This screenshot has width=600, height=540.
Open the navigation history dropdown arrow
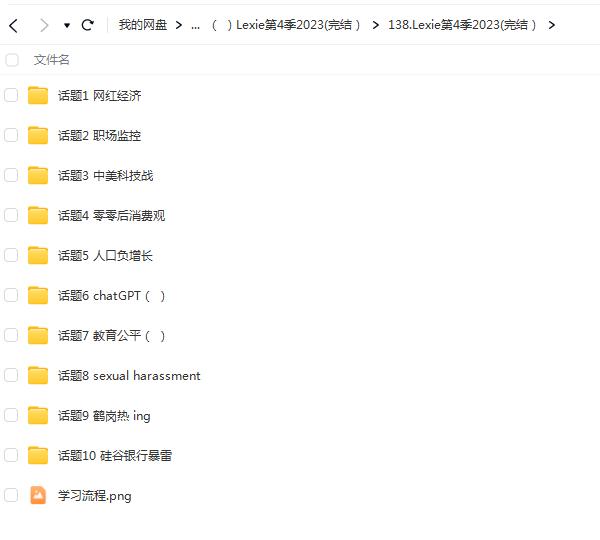click(x=67, y=26)
